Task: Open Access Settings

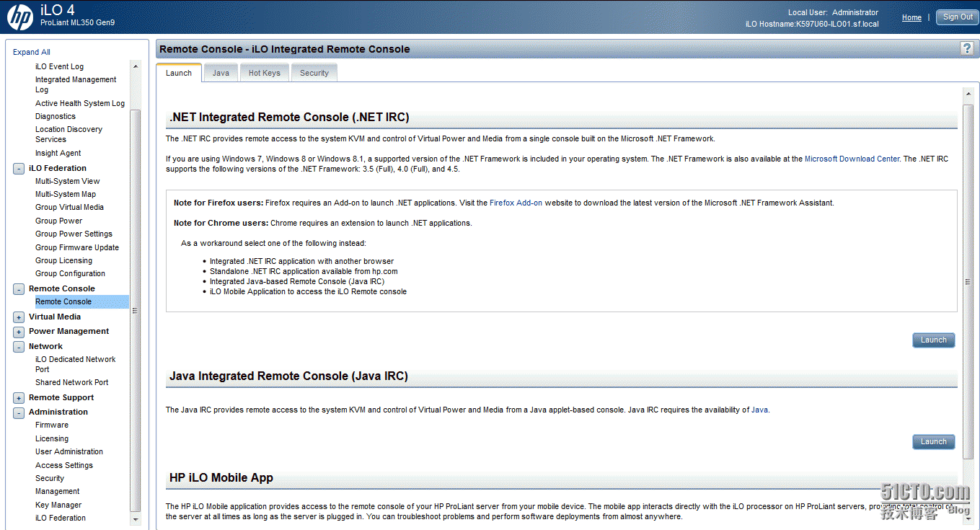Action: tap(64, 465)
